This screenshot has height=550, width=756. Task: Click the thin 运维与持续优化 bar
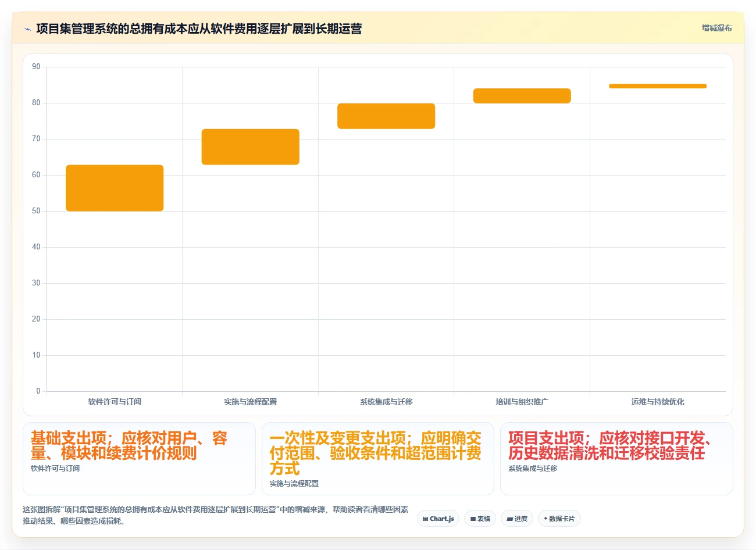(658, 86)
